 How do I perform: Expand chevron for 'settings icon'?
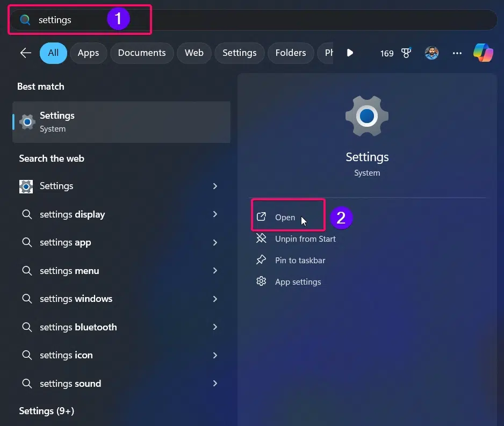(x=215, y=355)
